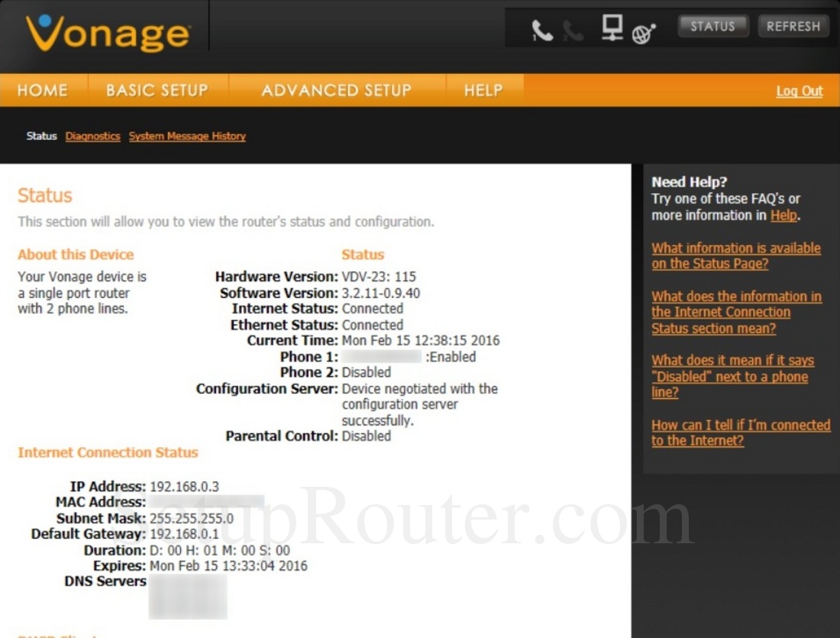Viewport: 840px width, 638px height.
Task: Open FAQ about information on the Status Page
Action: pos(735,256)
